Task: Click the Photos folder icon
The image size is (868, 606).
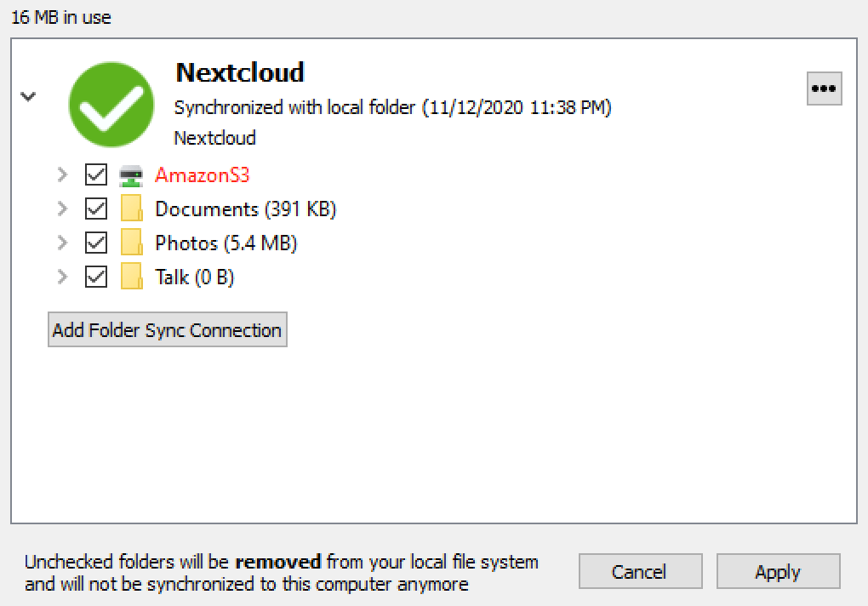Action: pos(132,243)
